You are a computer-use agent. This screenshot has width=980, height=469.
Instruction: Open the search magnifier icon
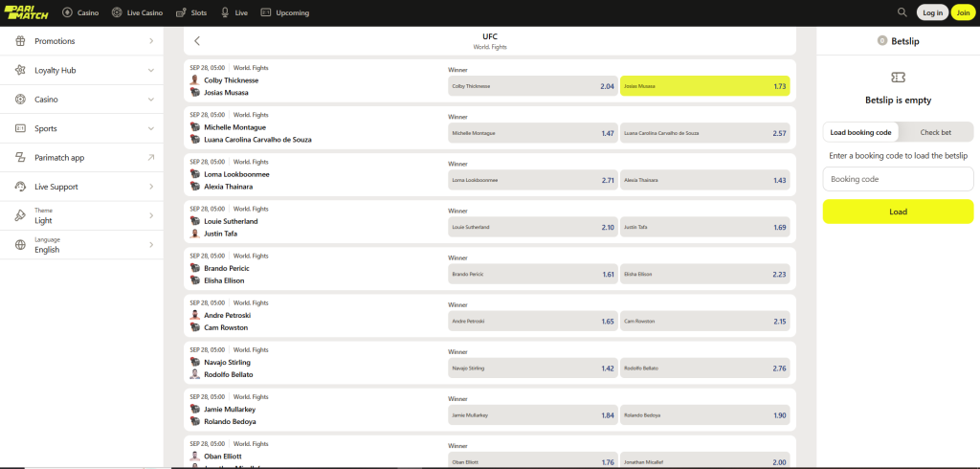[902, 12]
